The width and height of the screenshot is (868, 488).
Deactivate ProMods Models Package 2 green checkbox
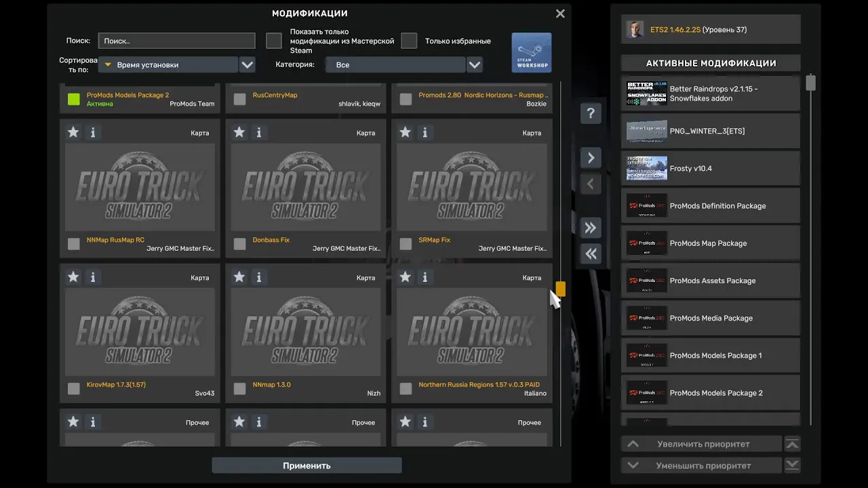(x=74, y=100)
